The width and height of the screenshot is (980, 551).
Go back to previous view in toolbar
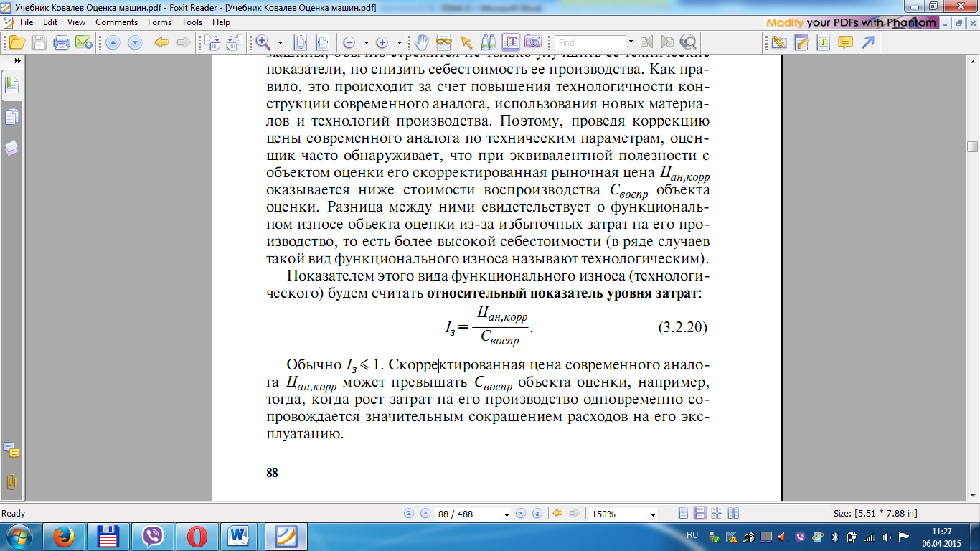click(x=161, y=42)
